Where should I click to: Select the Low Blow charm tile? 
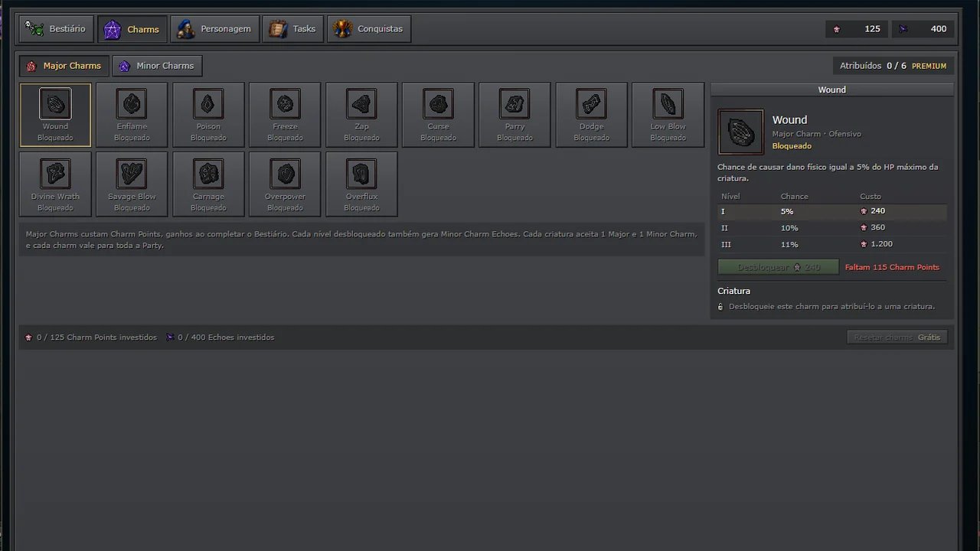click(x=668, y=115)
